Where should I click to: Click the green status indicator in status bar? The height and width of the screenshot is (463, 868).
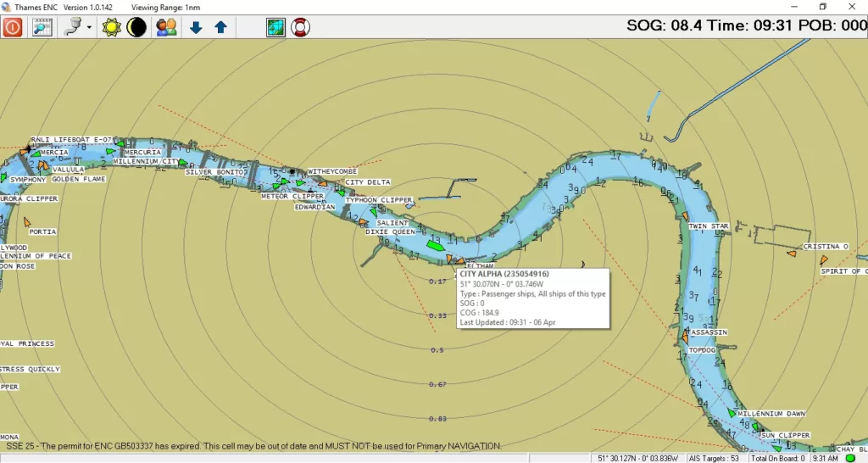click(x=849, y=458)
